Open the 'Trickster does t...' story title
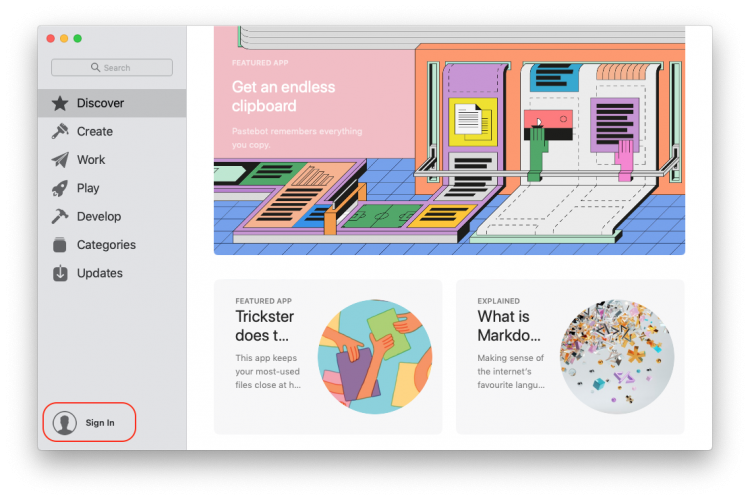The height and width of the screenshot is (500, 750). pos(265,326)
